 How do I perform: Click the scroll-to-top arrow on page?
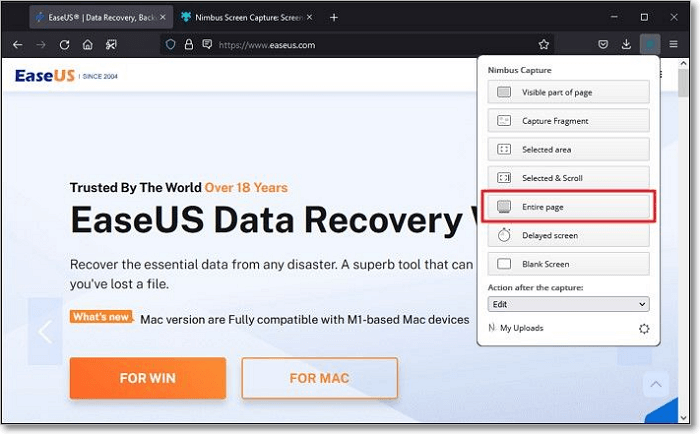pyautogui.click(x=655, y=383)
